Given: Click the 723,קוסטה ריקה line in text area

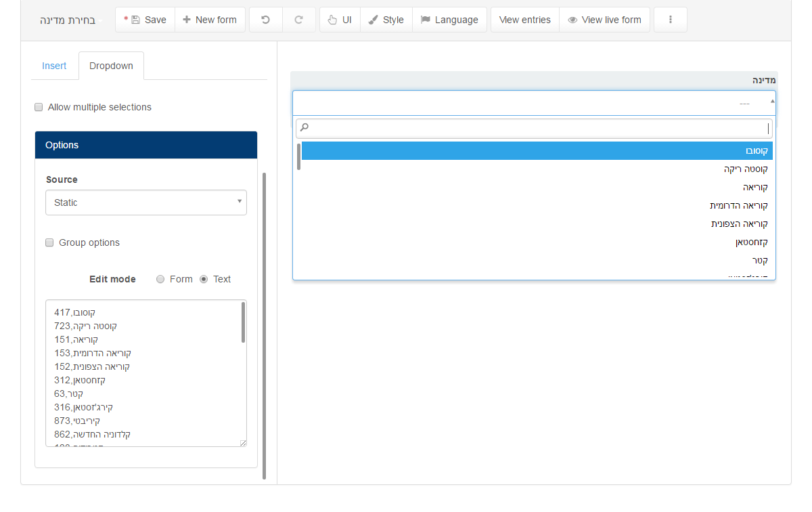Looking at the screenshot, I should pyautogui.click(x=85, y=326).
